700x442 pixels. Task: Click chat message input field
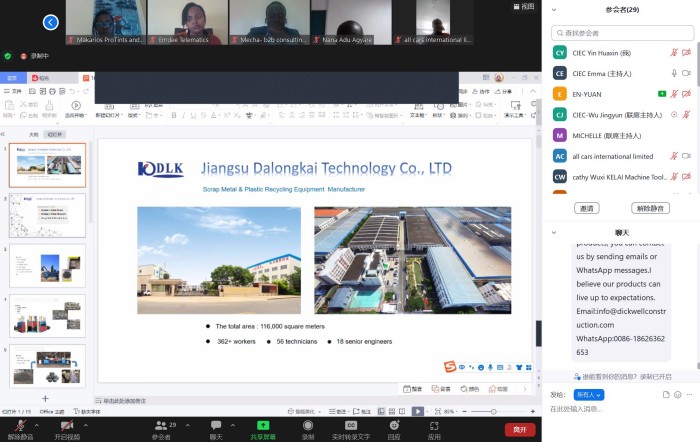point(621,409)
